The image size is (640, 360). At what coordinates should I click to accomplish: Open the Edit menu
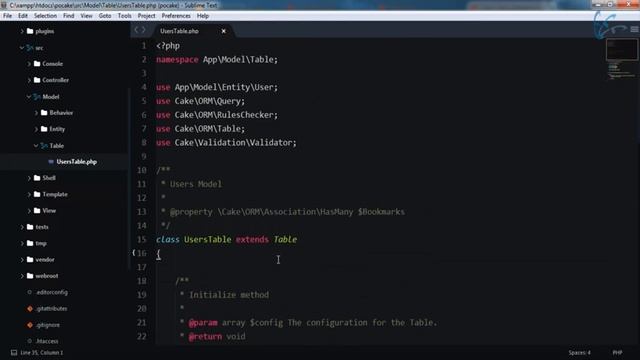pos(23,16)
